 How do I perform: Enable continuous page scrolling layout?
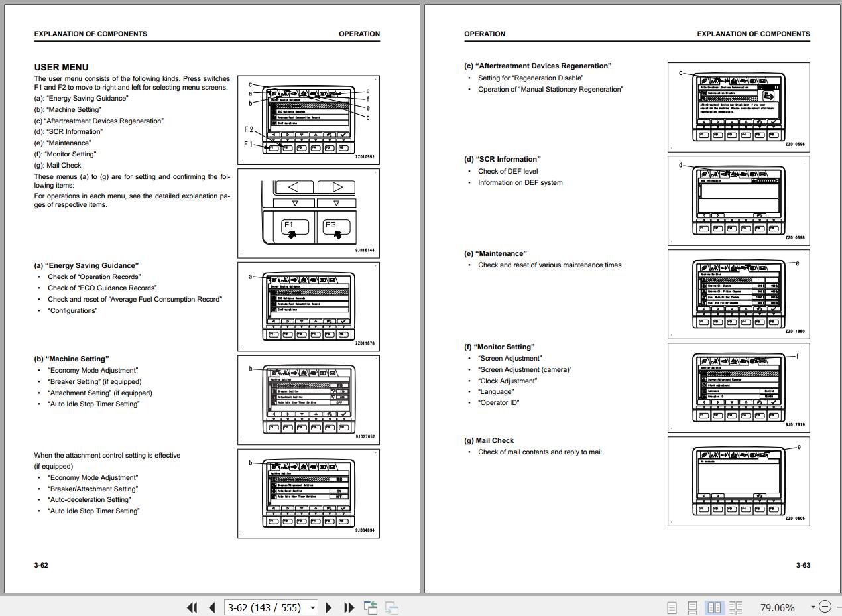click(692, 607)
